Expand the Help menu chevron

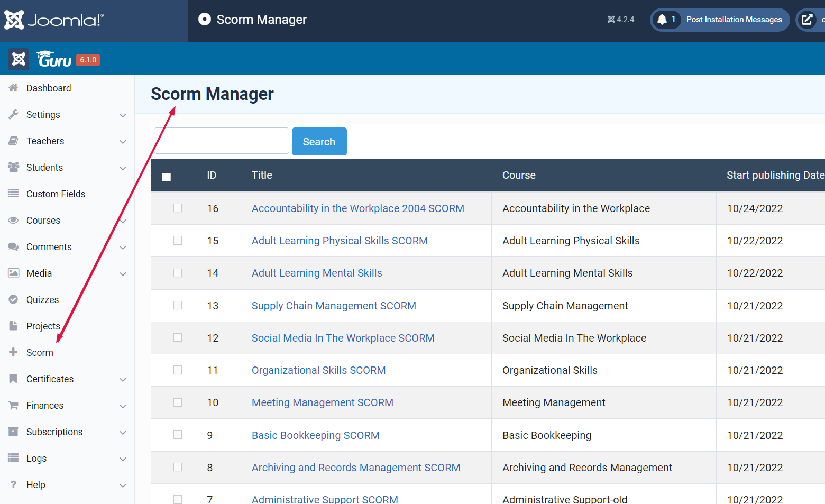tap(123, 485)
